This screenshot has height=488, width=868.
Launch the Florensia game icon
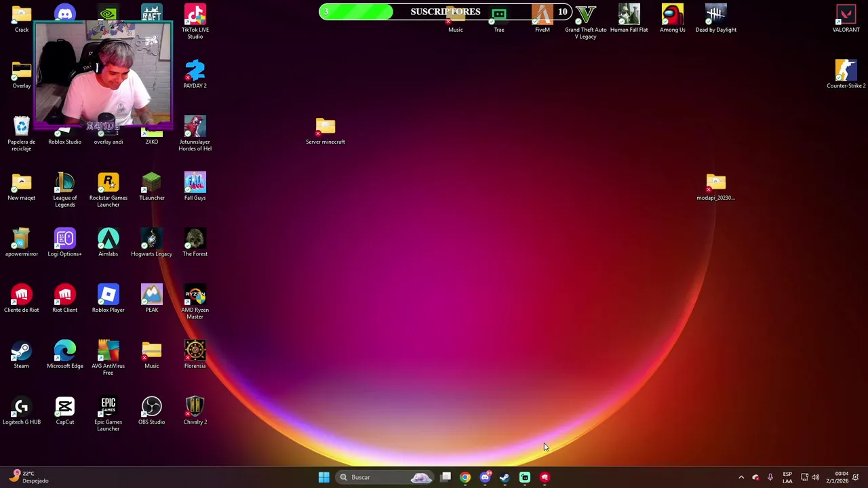[x=195, y=354]
